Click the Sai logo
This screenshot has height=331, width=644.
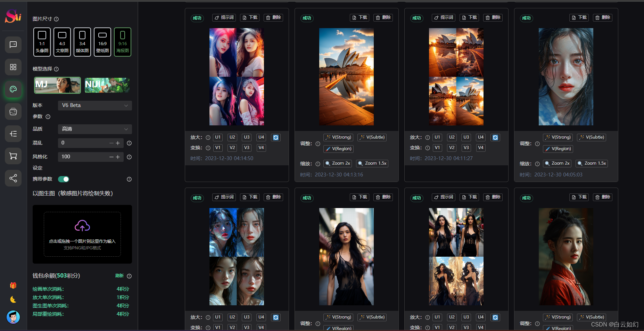13,16
